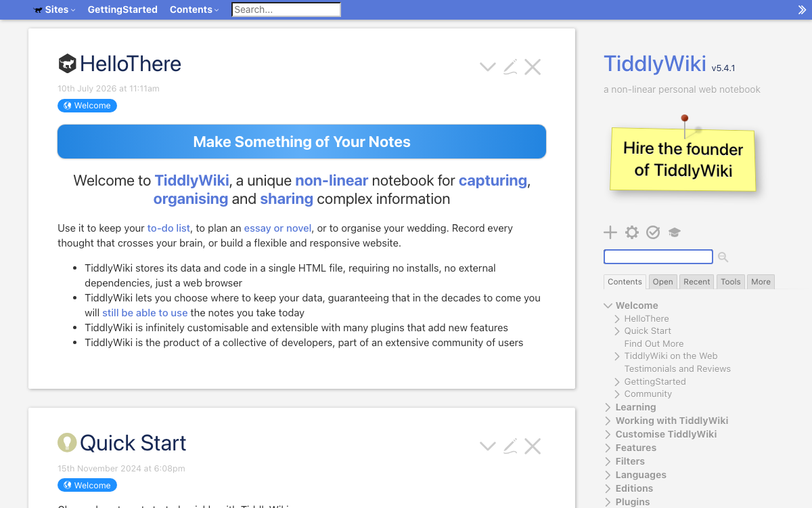Click the save wiki checkmark icon
This screenshot has height=508, width=812.
tap(653, 232)
